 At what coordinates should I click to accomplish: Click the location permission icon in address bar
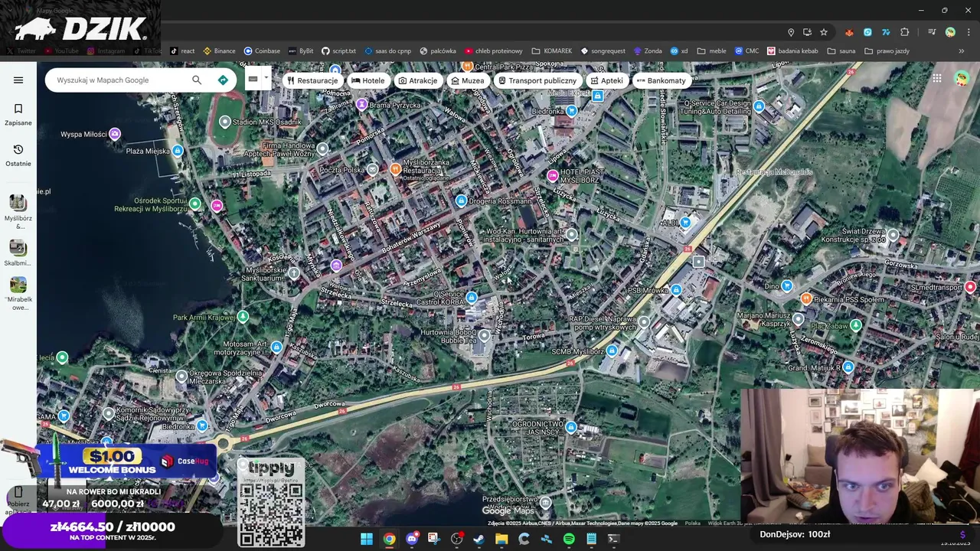pyautogui.click(x=791, y=32)
